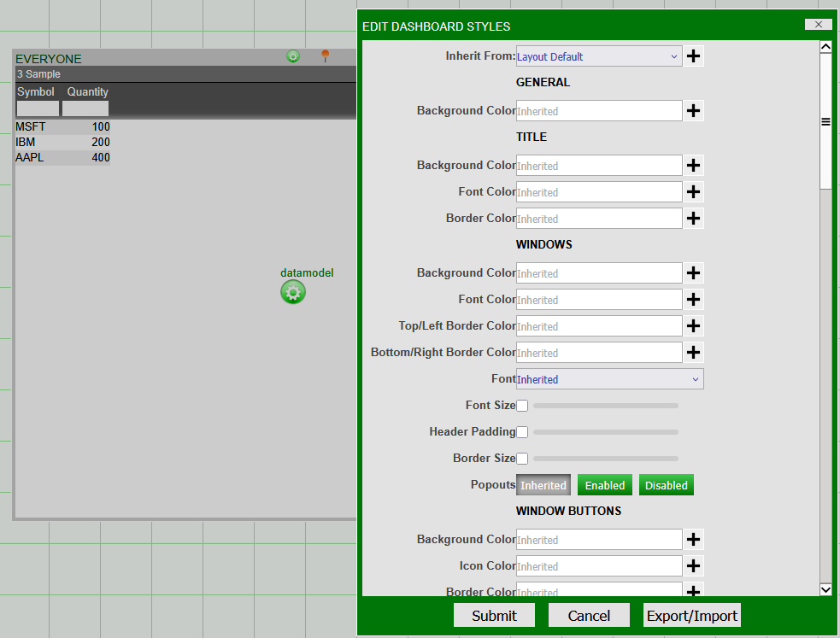Click plus icon next to Inherit From
This screenshot has width=840, height=638.
point(694,56)
